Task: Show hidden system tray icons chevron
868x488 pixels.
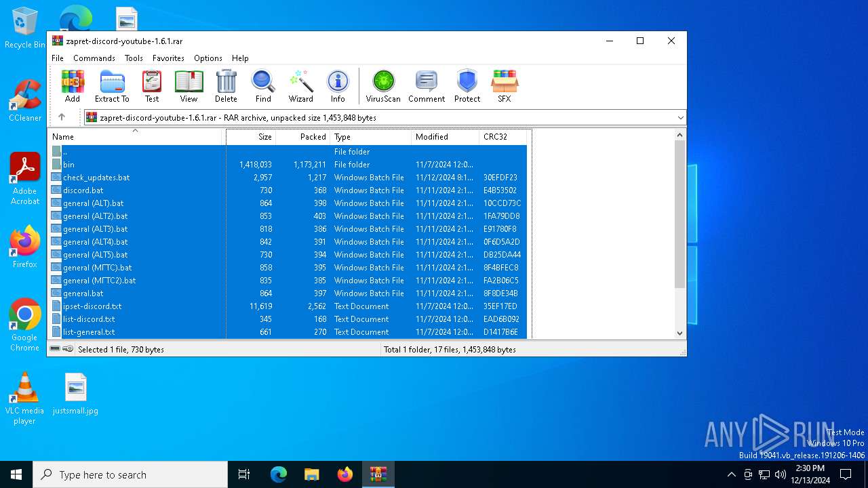Action: click(x=731, y=474)
